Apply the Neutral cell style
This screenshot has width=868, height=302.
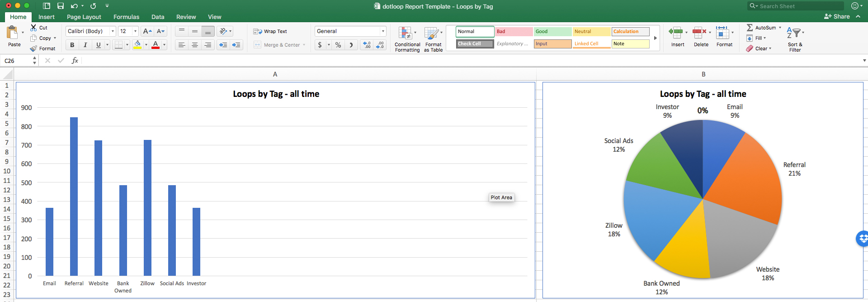coord(592,31)
